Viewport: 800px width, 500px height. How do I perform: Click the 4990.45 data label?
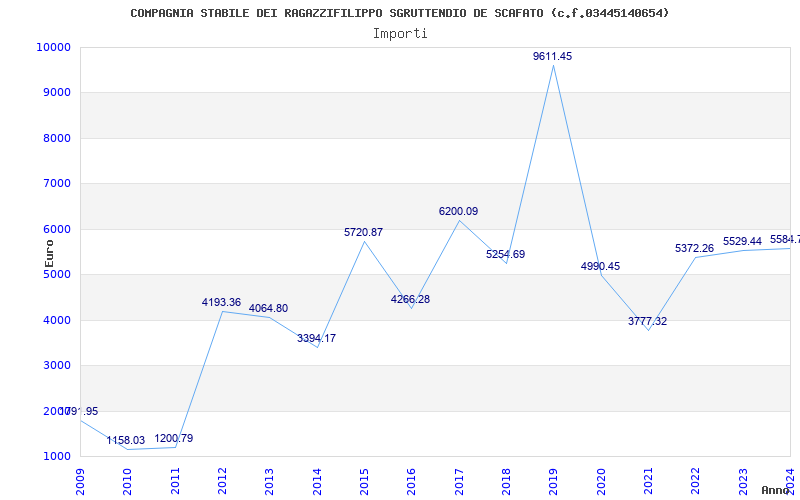point(600,266)
